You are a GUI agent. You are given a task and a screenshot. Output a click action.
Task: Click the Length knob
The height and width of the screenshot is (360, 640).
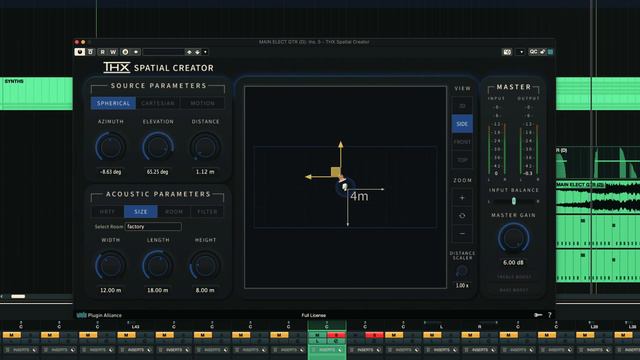tap(158, 266)
